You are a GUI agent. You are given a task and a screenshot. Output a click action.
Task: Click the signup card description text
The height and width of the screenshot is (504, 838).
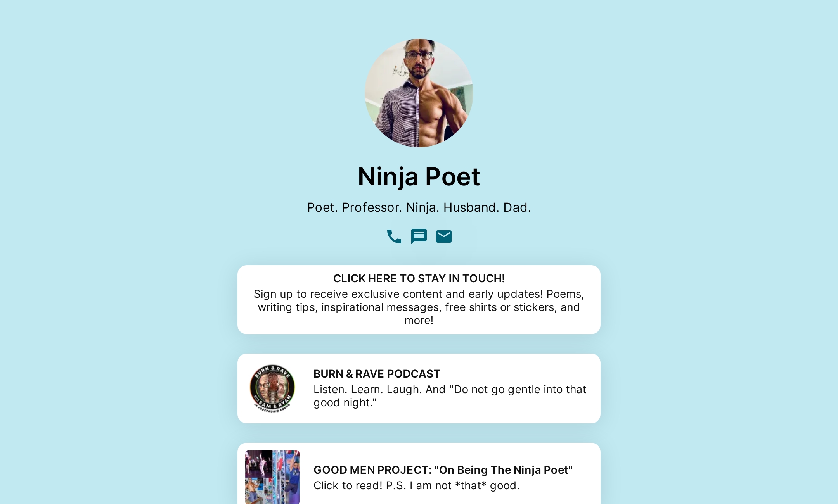point(419,307)
